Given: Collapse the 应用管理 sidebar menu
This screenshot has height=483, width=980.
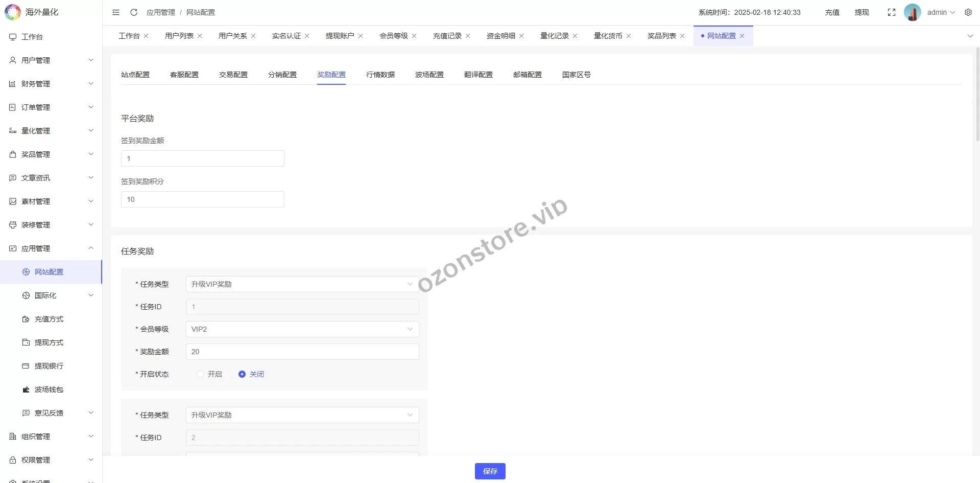Looking at the screenshot, I should 51,248.
